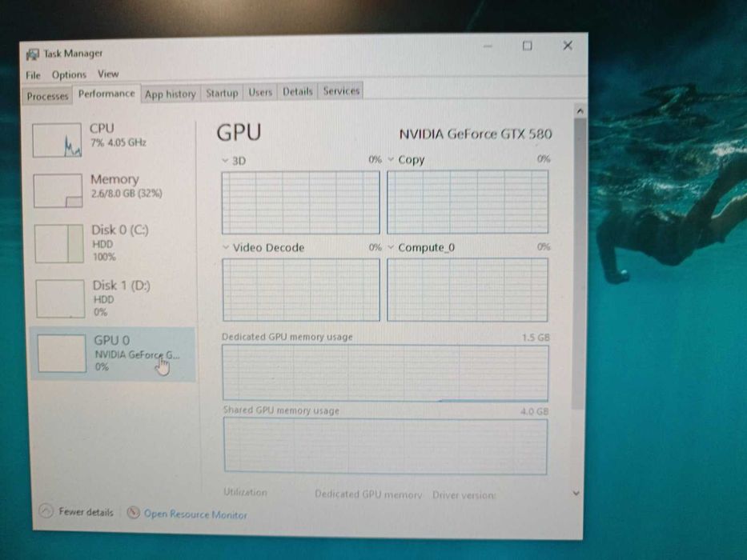Click the vertical scrollbar thumb
The width and height of the screenshot is (747, 560).
point(580,263)
